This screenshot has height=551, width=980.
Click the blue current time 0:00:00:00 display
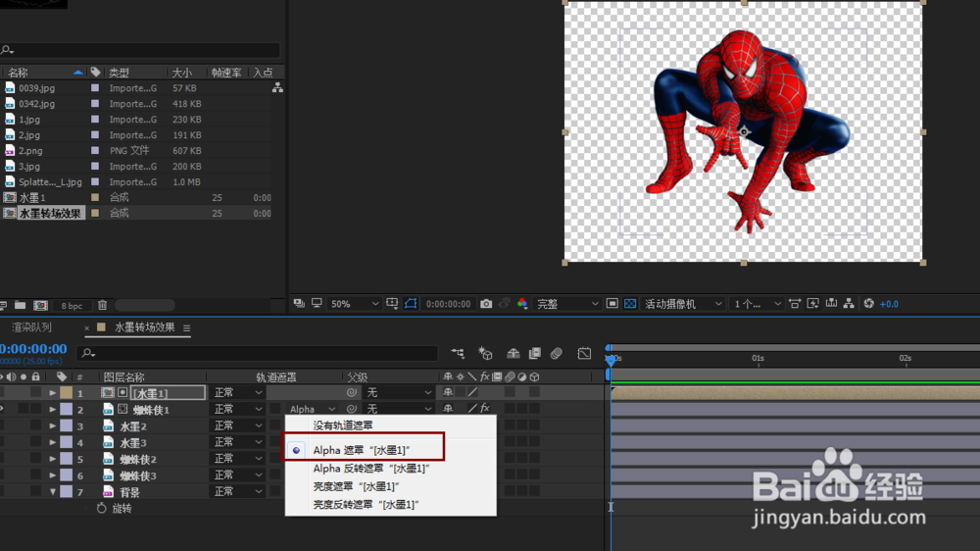[33, 348]
